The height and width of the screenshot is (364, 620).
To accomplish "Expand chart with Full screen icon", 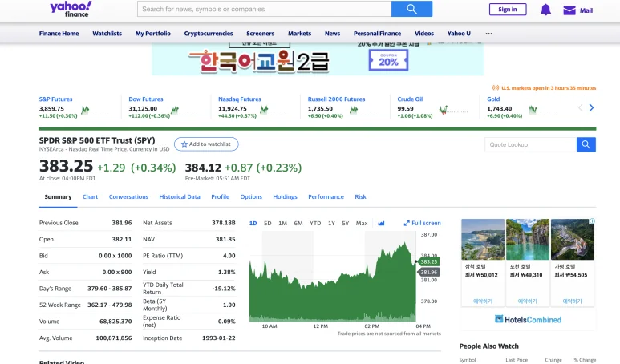I will coord(407,223).
